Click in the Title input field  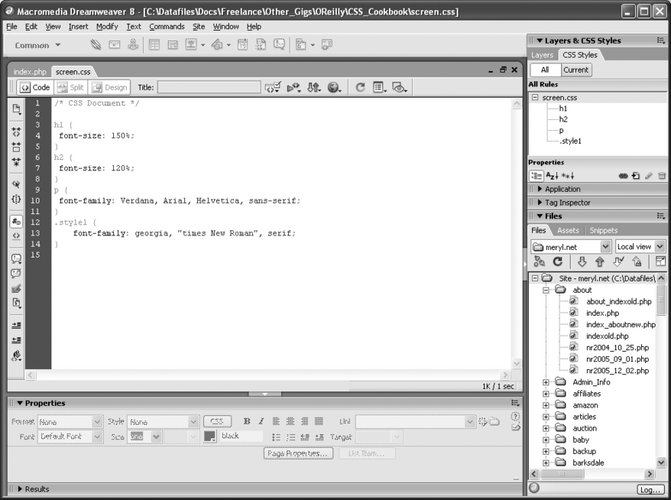coord(209,87)
